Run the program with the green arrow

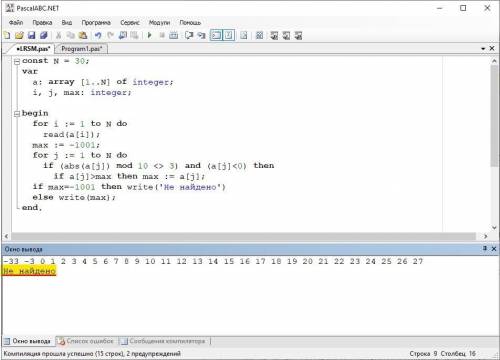pos(149,35)
